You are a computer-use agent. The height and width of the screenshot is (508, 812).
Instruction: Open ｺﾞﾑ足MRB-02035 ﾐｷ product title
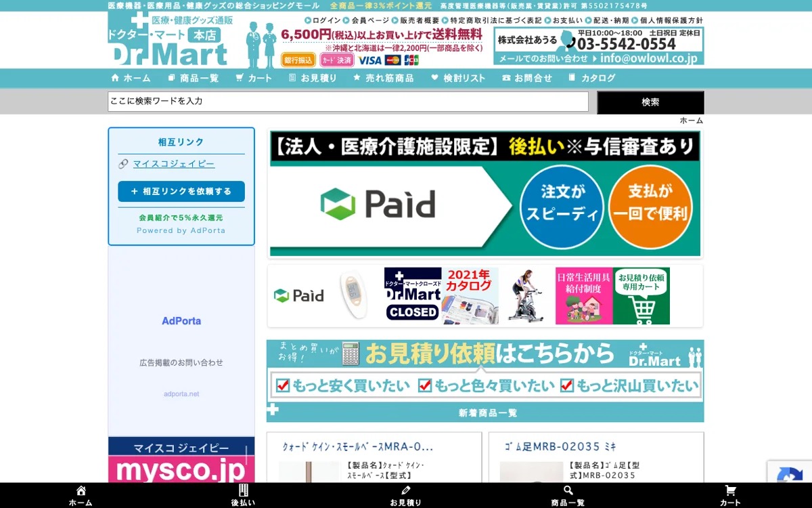(560, 447)
